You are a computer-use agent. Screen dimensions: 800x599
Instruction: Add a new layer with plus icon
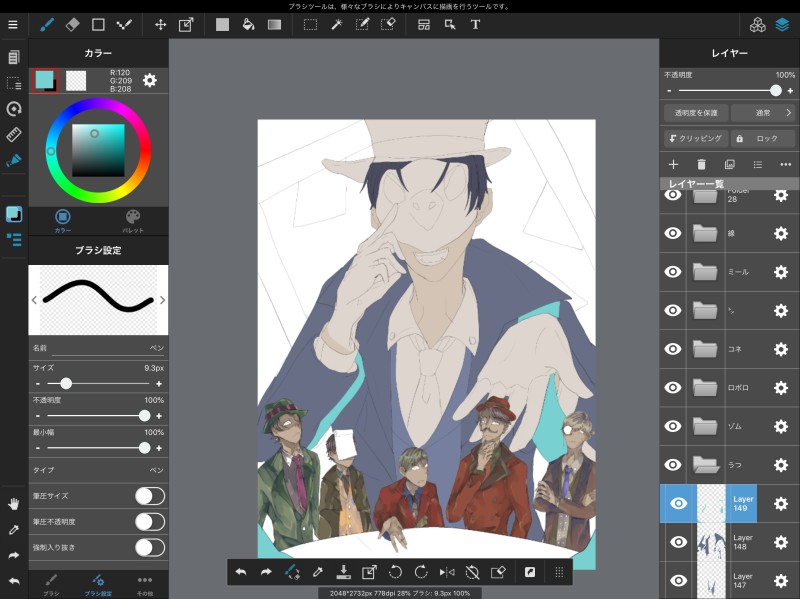coord(673,164)
